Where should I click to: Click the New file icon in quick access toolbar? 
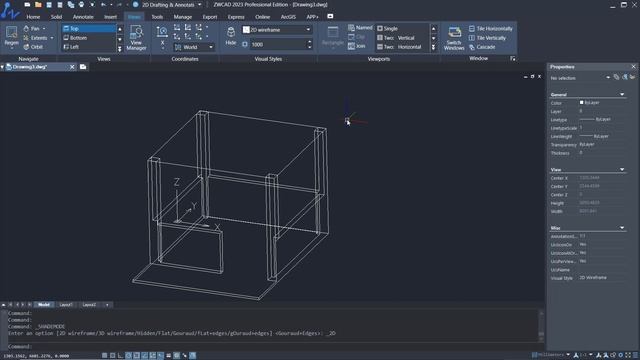pyautogui.click(x=27, y=4)
